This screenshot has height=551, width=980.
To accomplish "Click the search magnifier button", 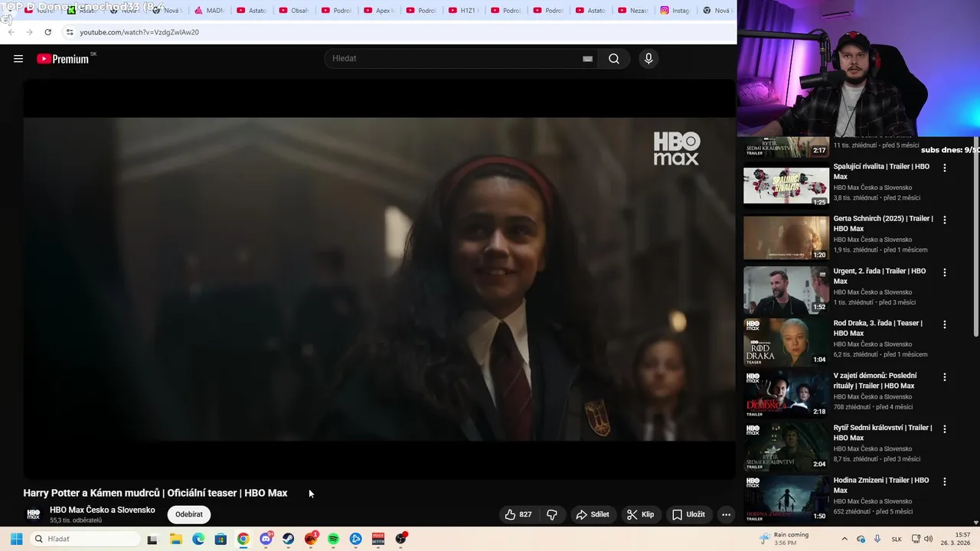I will [x=614, y=59].
